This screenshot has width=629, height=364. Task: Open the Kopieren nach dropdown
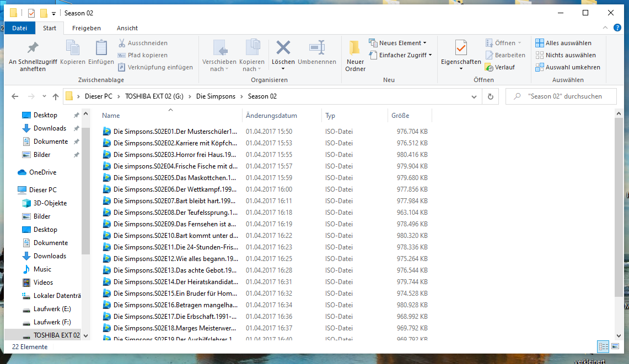click(252, 56)
